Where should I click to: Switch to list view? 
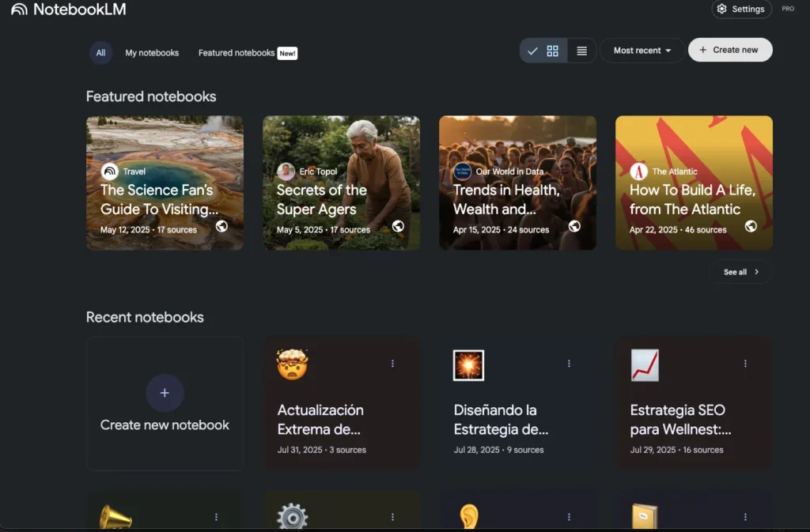581,51
